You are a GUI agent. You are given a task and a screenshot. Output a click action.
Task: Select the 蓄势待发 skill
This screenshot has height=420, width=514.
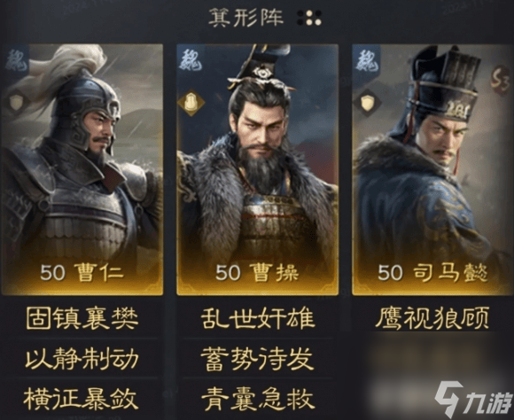pyautogui.click(x=258, y=358)
